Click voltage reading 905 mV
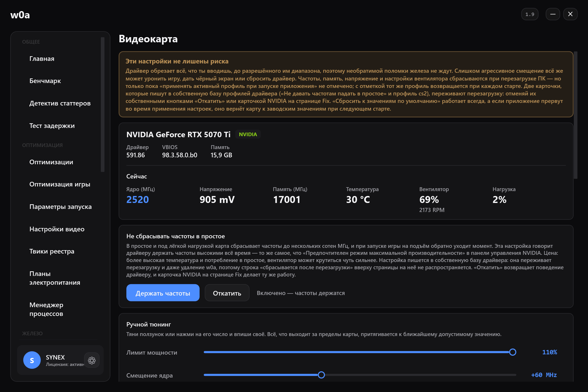This screenshot has width=588, height=392. pos(217,200)
